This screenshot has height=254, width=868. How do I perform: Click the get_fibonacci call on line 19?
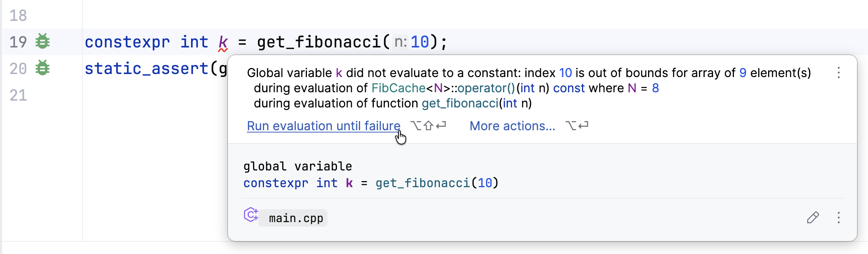point(319,42)
